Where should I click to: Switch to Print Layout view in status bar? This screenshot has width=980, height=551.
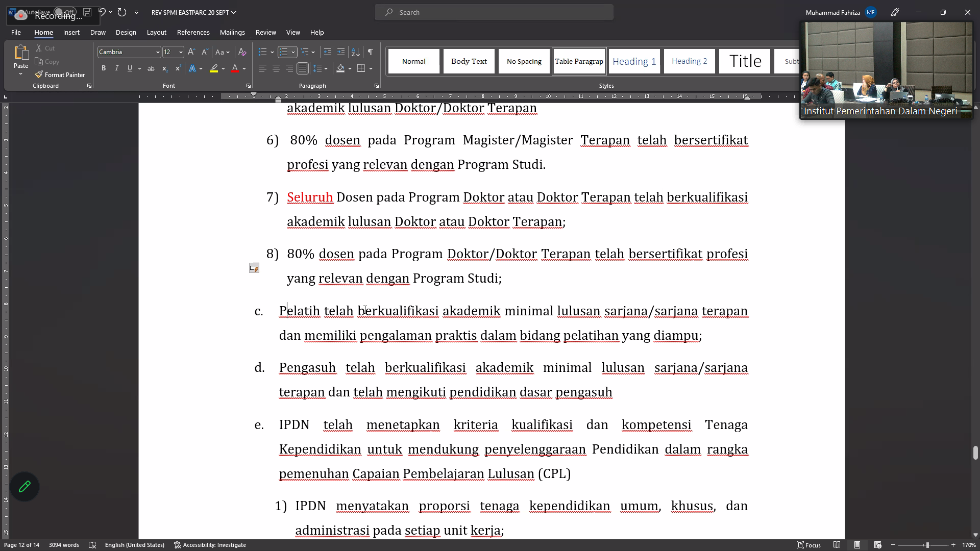857,545
